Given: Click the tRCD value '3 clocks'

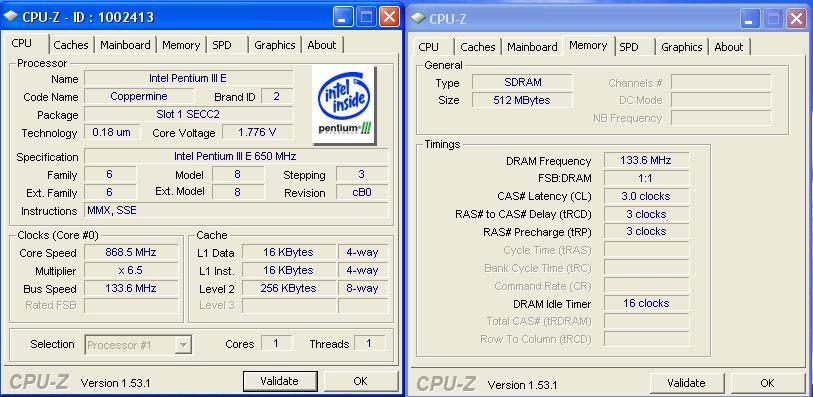Looking at the screenshot, I should point(646,214).
